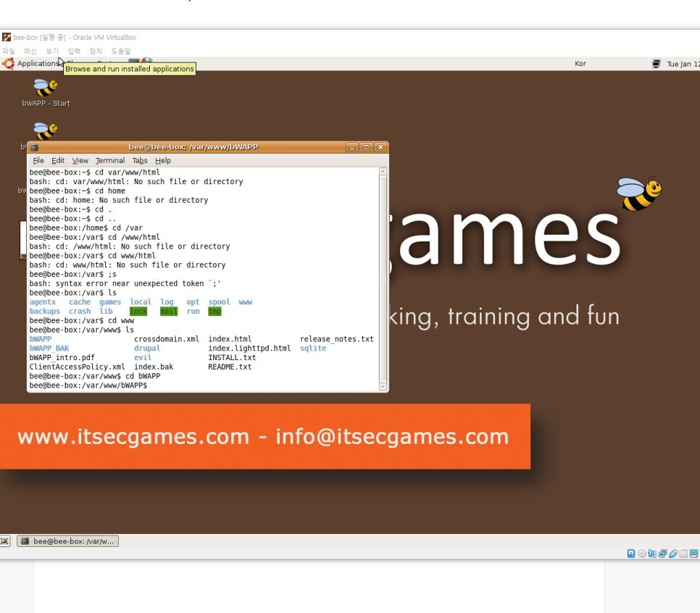
Task: Open the terminal Edit menu
Action: click(x=57, y=160)
